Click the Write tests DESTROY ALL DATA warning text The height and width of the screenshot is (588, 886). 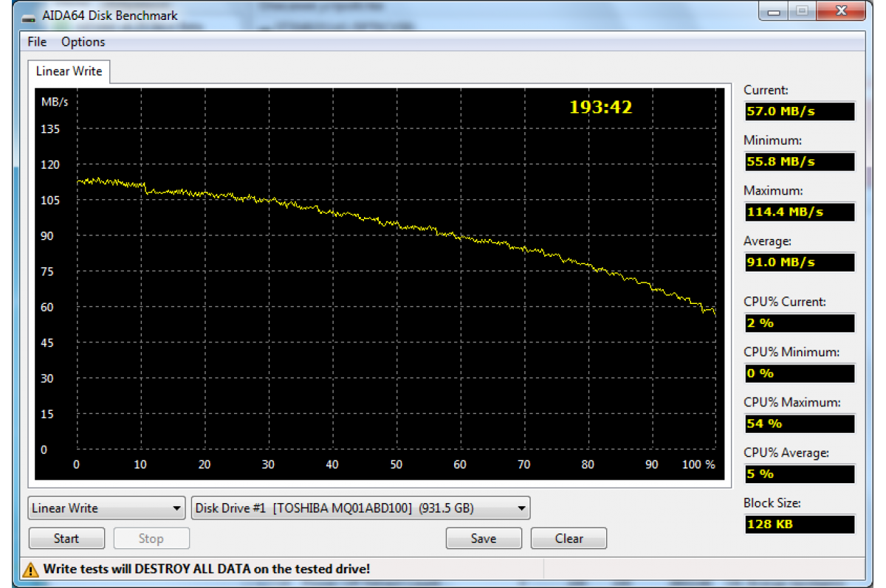(207, 569)
